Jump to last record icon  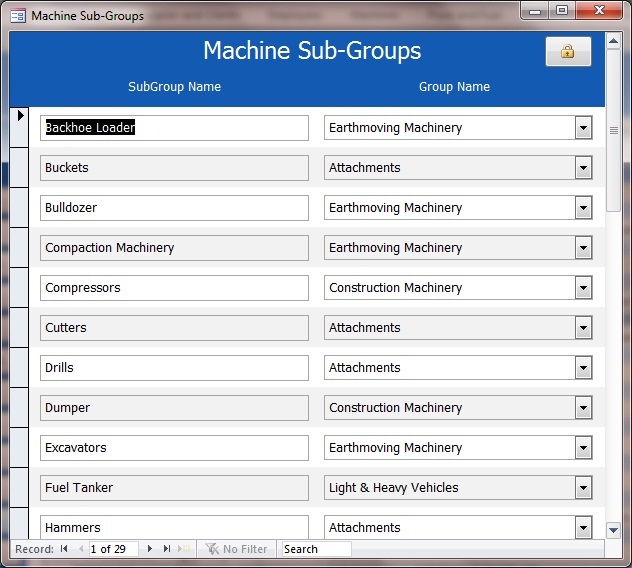(166, 549)
